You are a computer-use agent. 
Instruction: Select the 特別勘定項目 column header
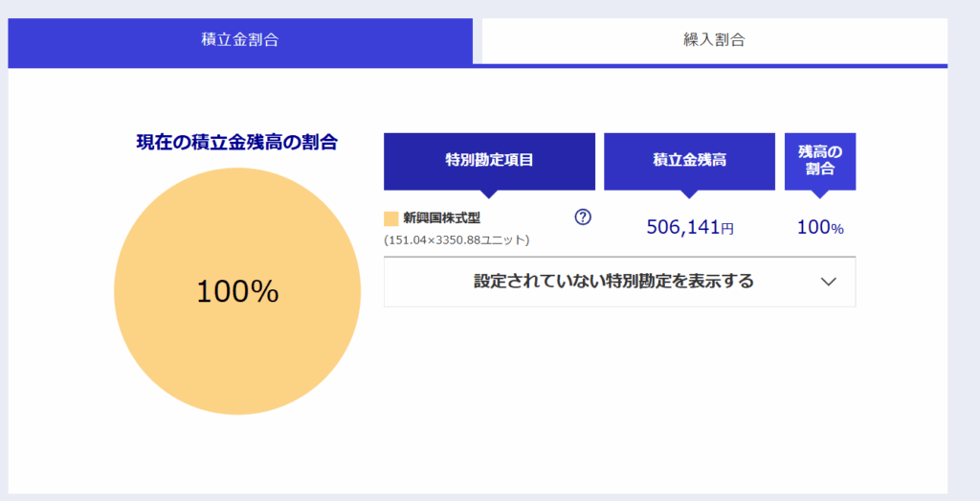tap(489, 161)
